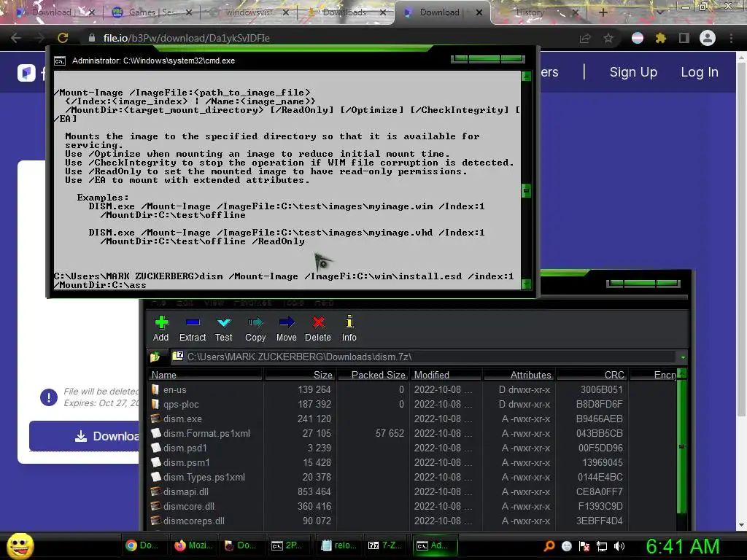Image resolution: width=747 pixels, height=560 pixels.
Task: Run the Test tool in 7-Zip
Action: 223,329
